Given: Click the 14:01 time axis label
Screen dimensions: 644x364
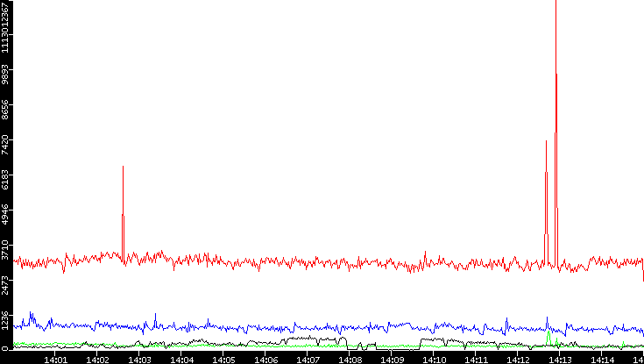Looking at the screenshot, I should (55, 360).
